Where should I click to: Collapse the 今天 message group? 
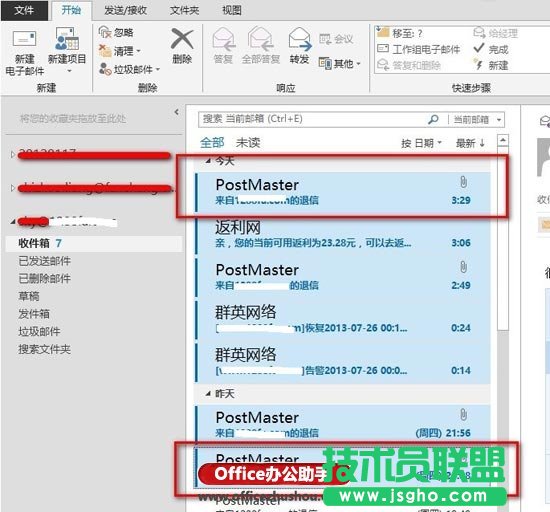click(208, 161)
